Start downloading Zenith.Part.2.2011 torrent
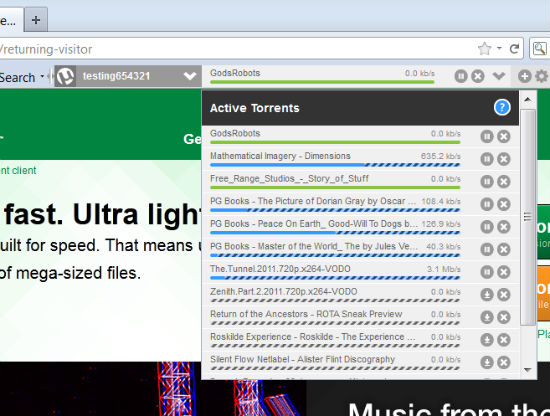Viewport: 550px width, 416px height. pyautogui.click(x=487, y=295)
